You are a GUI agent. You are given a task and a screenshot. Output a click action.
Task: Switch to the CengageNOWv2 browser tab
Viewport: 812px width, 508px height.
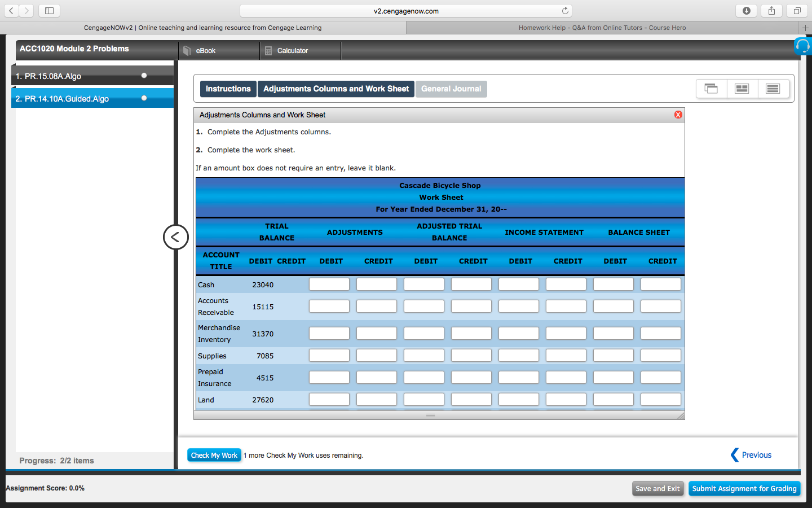tap(203, 28)
